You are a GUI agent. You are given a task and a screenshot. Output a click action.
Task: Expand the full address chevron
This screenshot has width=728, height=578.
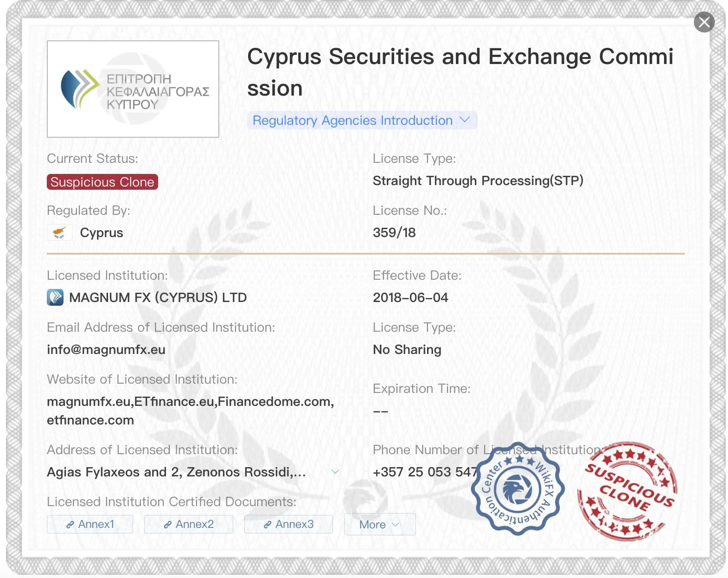[335, 472]
